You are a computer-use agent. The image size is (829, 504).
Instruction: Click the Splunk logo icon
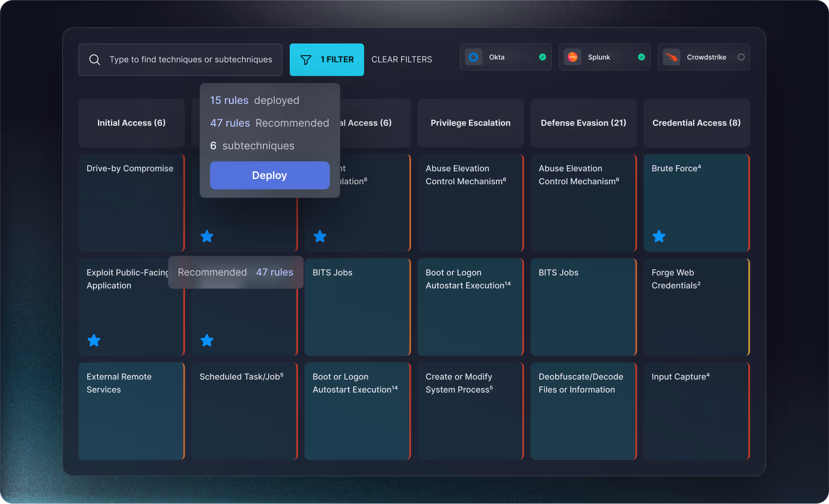click(x=573, y=57)
